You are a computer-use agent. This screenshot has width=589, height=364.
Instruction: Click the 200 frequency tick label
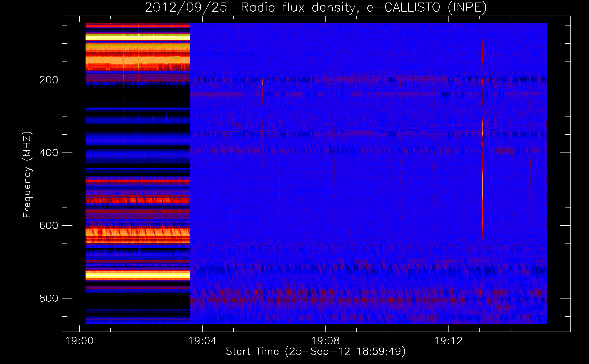click(x=49, y=80)
